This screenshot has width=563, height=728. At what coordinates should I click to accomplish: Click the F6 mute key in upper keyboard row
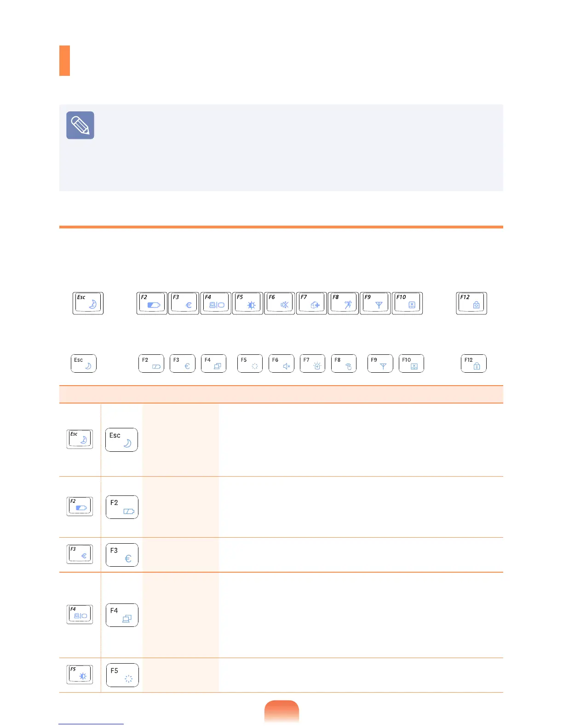tap(280, 303)
